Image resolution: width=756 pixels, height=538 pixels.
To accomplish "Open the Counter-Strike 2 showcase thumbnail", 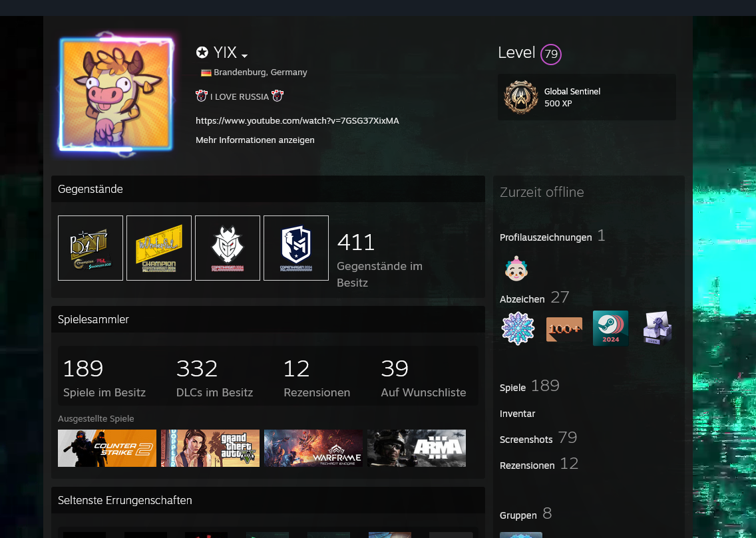I will pyautogui.click(x=107, y=448).
